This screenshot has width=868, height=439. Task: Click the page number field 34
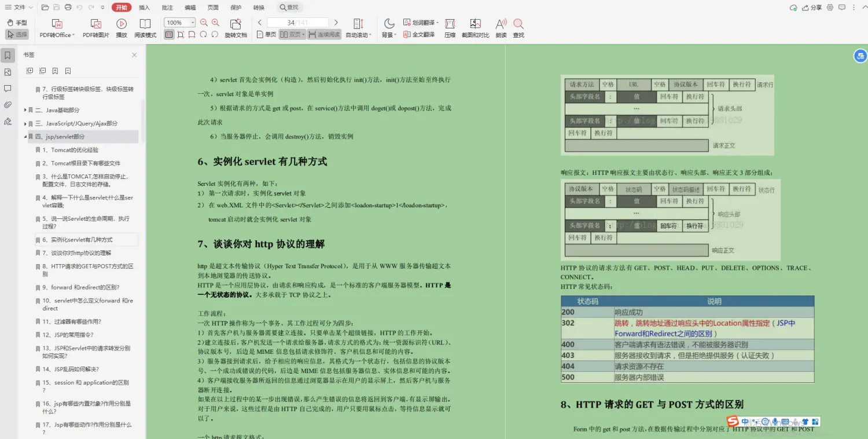[298, 23]
